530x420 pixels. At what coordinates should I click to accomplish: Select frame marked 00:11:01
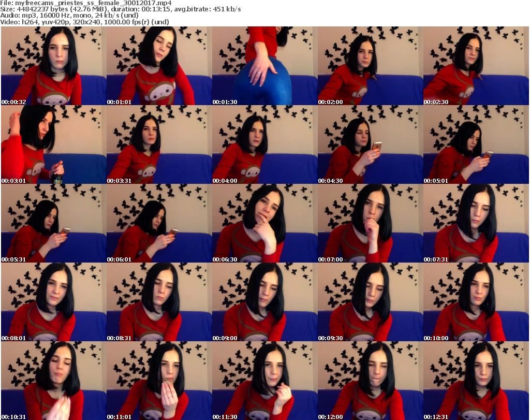tap(159, 381)
